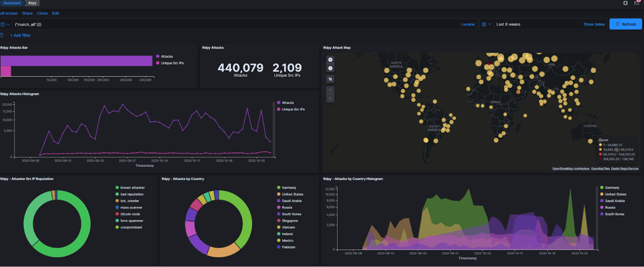Open the newsfeed mail icon
Screen dimensions: 644x267
[637, 3]
